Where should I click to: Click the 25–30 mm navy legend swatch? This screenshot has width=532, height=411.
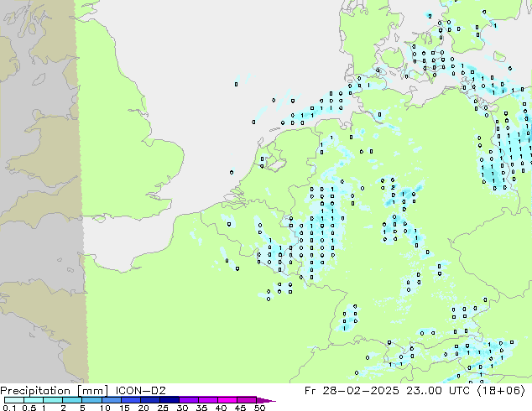[x=169, y=400]
